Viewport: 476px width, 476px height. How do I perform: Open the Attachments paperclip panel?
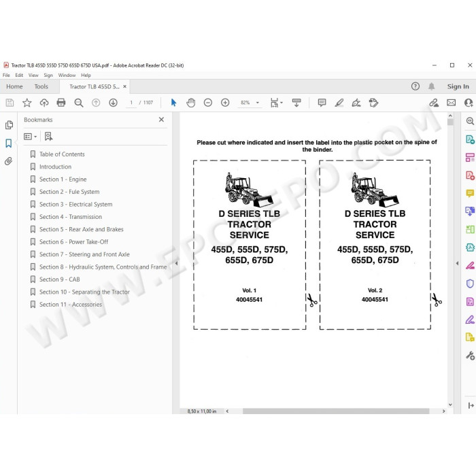click(8, 161)
